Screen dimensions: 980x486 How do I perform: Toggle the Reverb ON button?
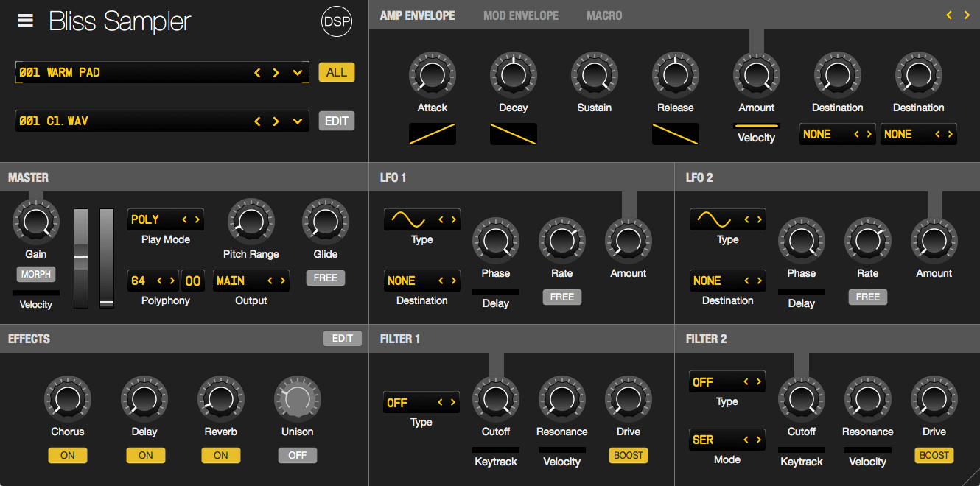coord(221,455)
